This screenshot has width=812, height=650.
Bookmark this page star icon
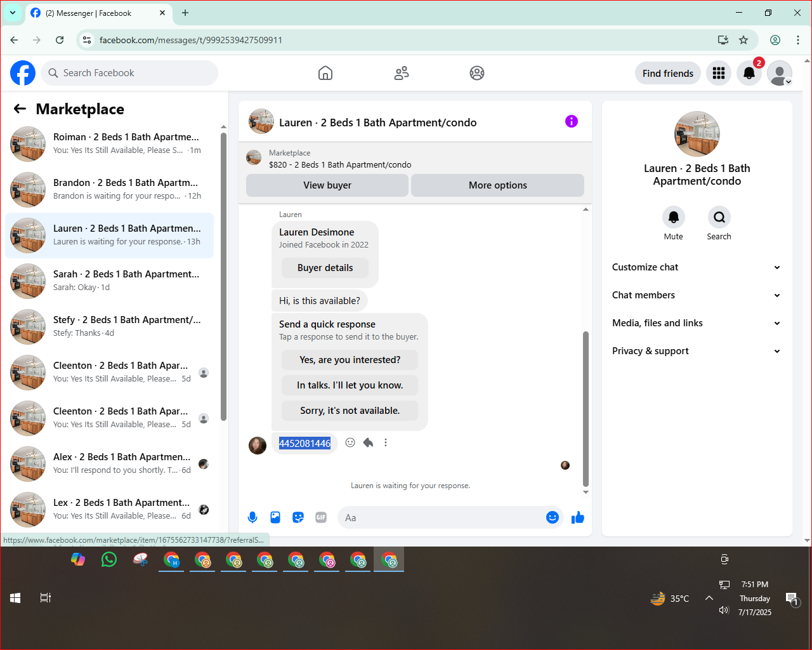(x=743, y=40)
